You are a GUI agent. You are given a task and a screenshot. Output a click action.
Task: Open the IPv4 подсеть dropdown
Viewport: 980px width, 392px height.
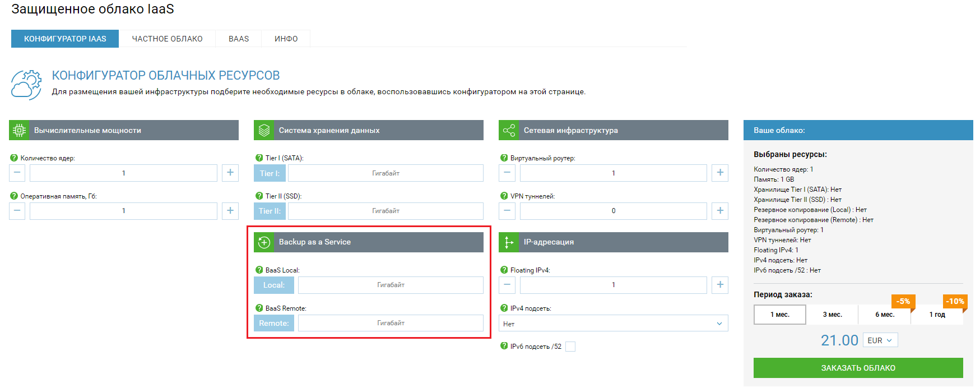coord(613,324)
